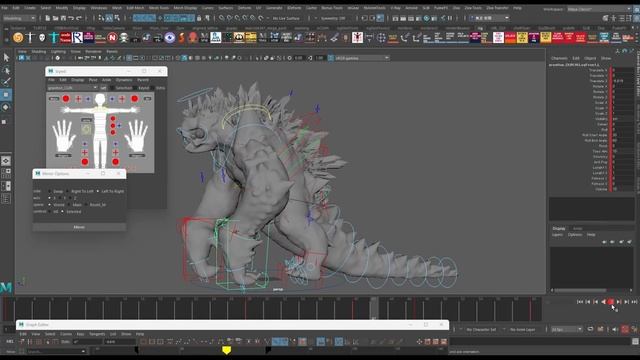Select axis Z radio button
640x360 pixels.
(70, 198)
